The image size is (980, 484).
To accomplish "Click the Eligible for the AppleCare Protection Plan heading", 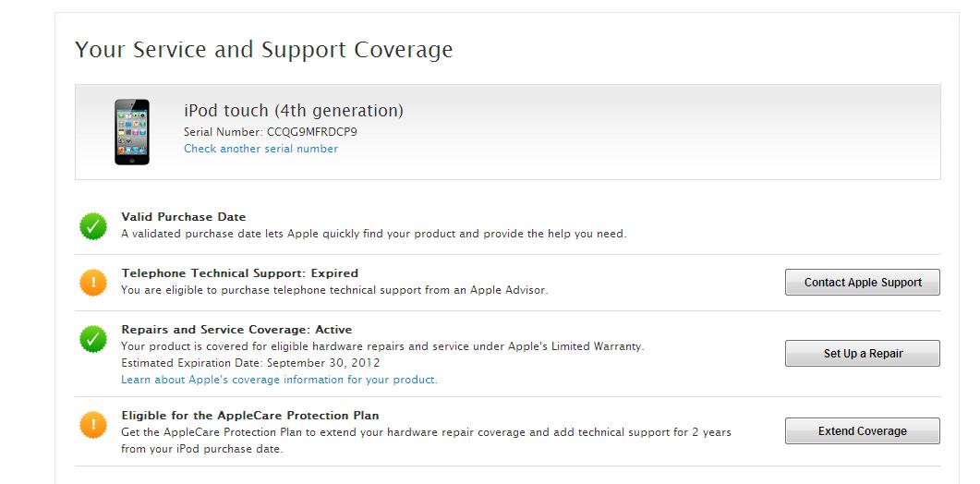I will [249, 416].
